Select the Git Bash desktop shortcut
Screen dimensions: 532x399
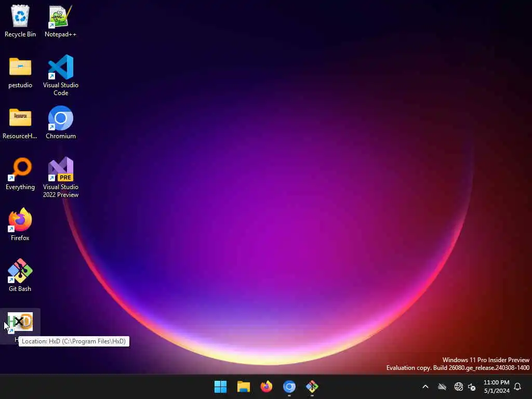click(20, 275)
